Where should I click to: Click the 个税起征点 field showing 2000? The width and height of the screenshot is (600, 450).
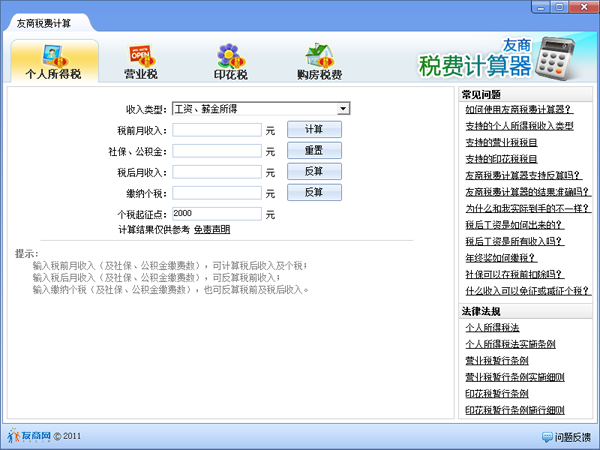[217, 214]
